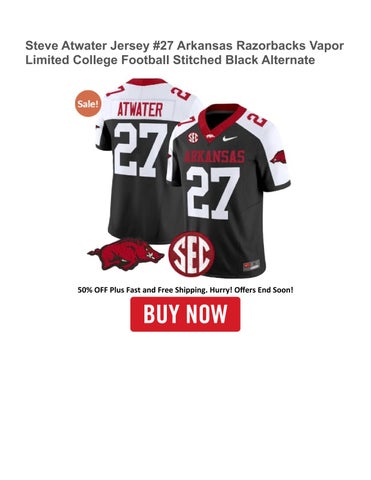Click the ATWATER name on back jersey
371x480 pixels.
pos(140,110)
